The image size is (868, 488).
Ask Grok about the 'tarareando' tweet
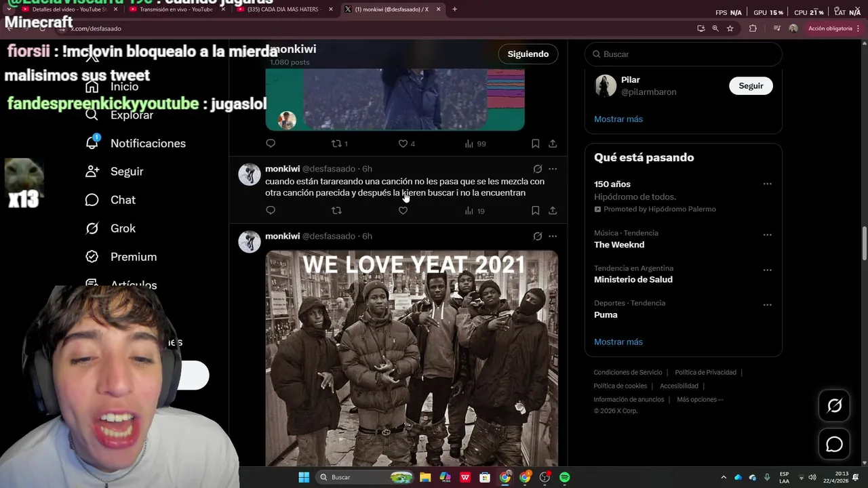coord(537,169)
